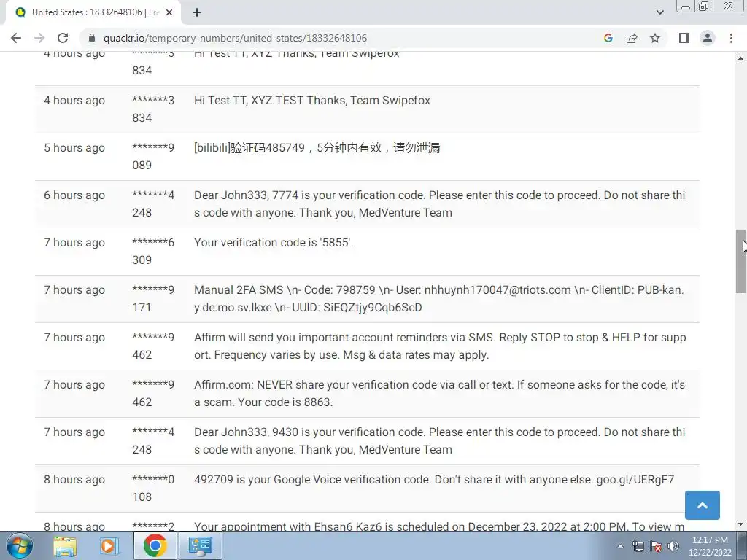
Task: Open the Chrome profile menu
Action: (x=708, y=38)
